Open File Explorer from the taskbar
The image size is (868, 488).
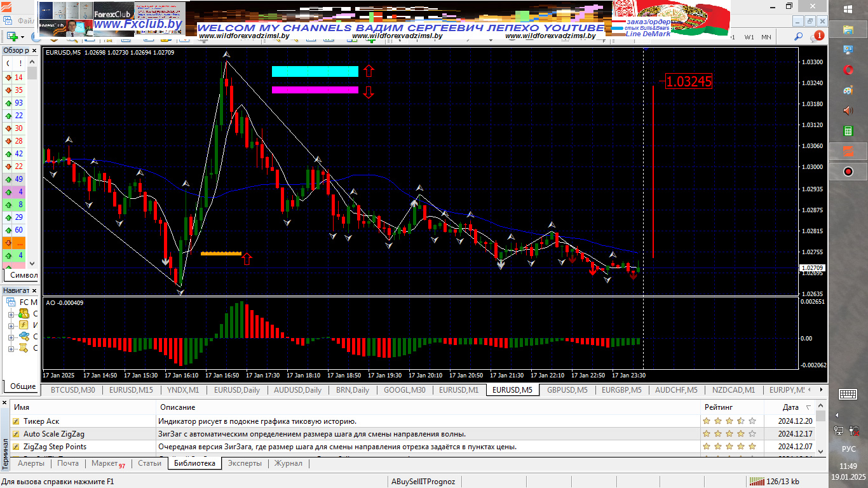tap(848, 29)
